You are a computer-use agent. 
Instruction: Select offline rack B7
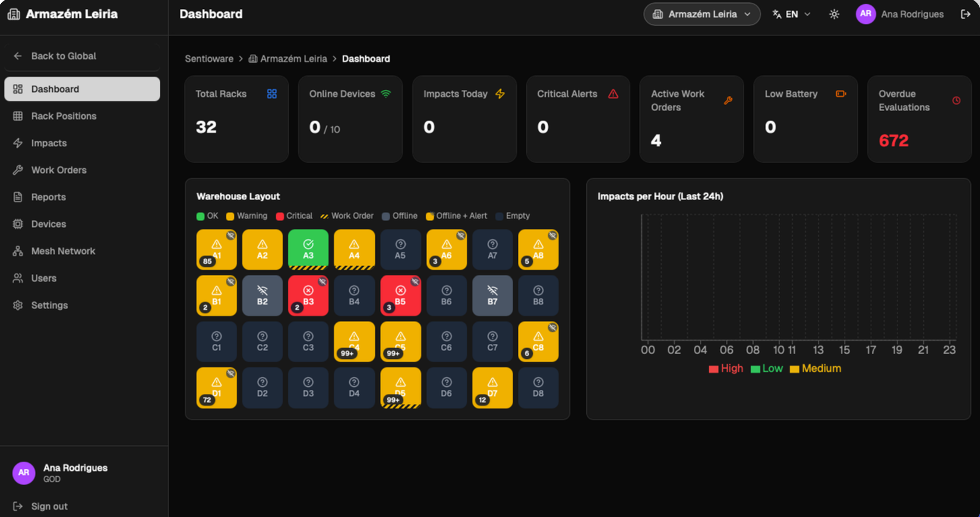pos(492,295)
